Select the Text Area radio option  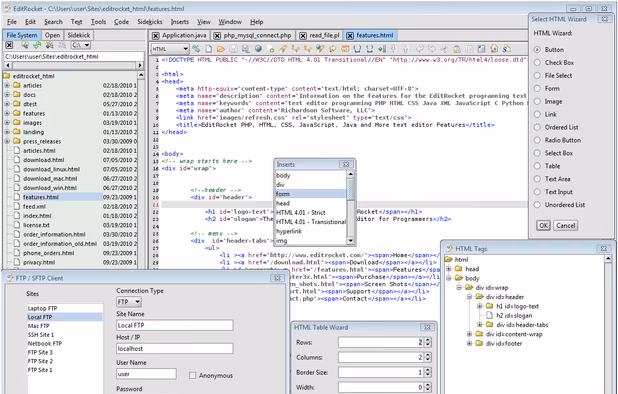pos(537,179)
